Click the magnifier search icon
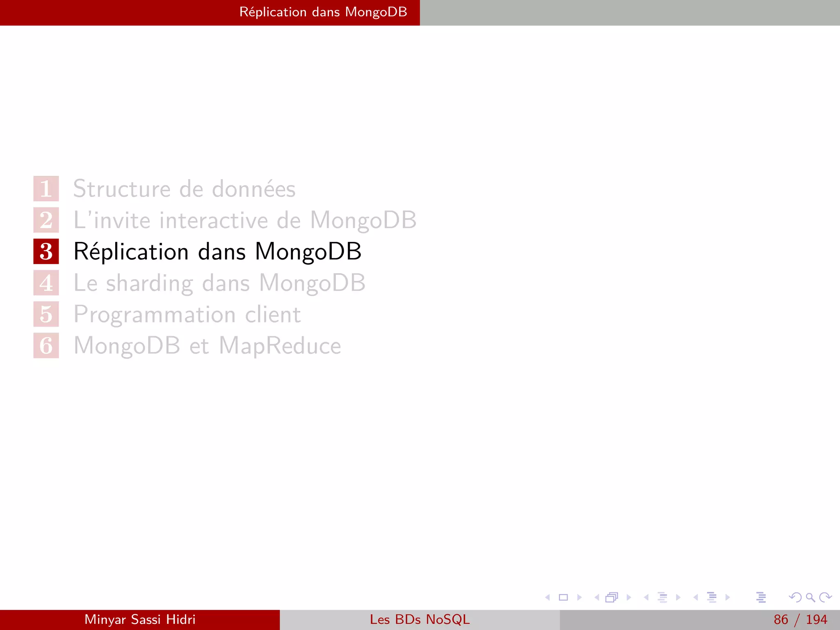The image size is (840, 630). point(810,598)
